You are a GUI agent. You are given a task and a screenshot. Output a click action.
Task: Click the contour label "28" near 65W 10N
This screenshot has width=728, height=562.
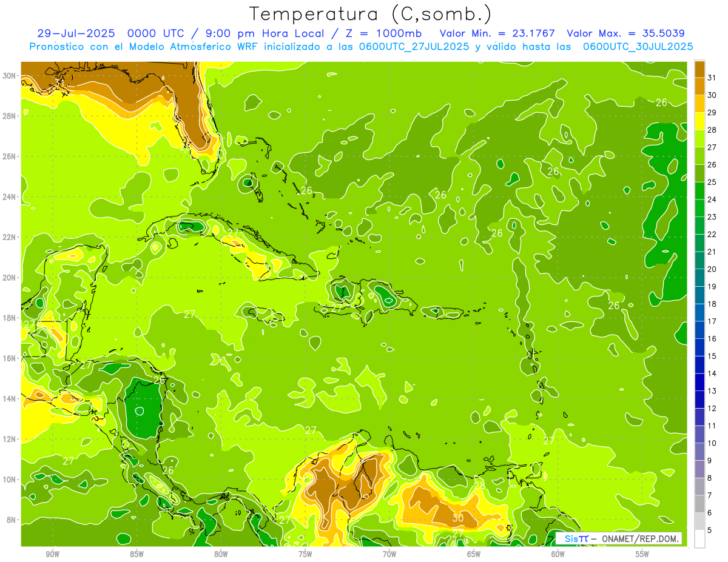[x=480, y=486]
